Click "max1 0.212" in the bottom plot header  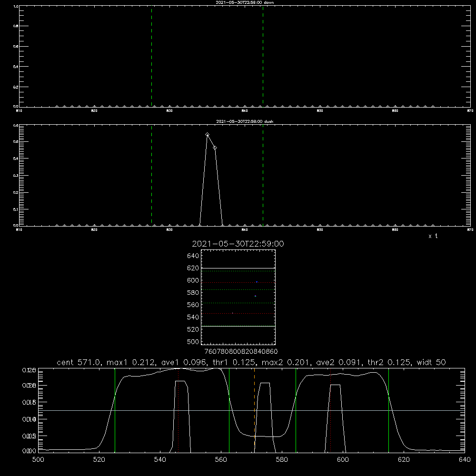[131, 362]
